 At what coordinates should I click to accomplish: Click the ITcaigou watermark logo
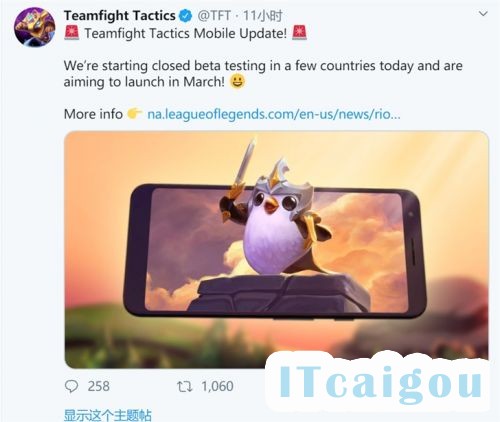tap(380, 382)
